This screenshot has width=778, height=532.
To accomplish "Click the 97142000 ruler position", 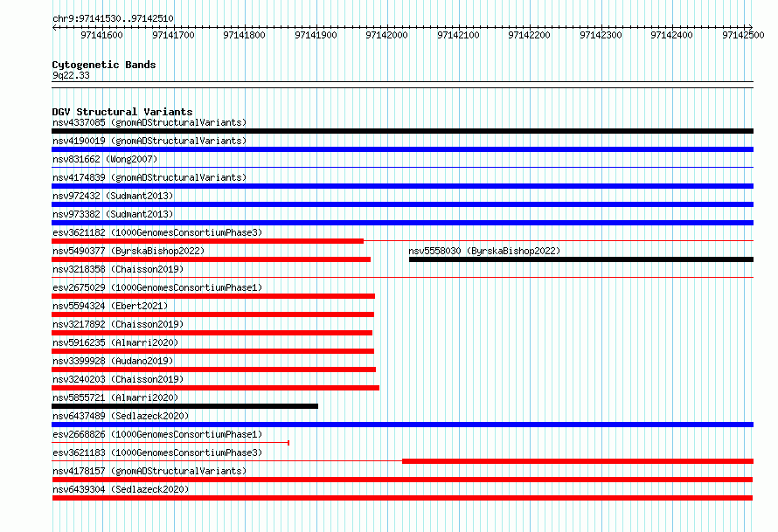I will pyautogui.click(x=387, y=35).
